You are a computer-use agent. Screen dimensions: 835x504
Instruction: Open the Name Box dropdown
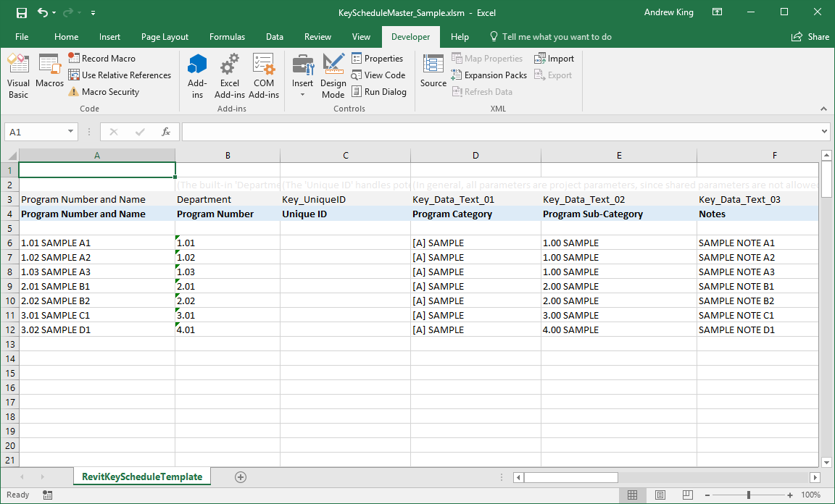[70, 132]
